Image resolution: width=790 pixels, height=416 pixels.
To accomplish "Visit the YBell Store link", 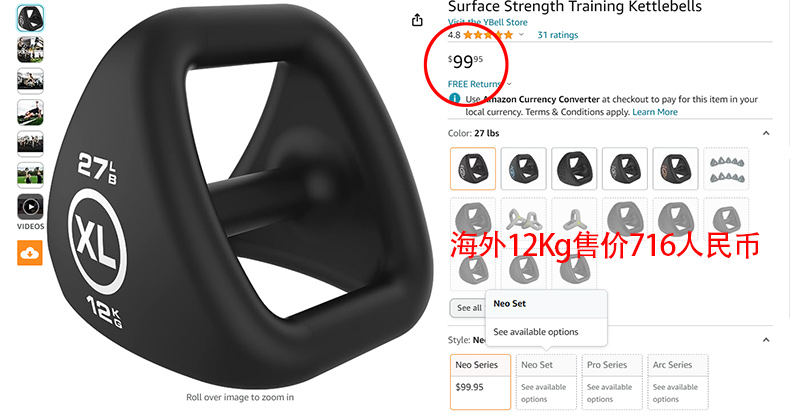I will coord(488,22).
